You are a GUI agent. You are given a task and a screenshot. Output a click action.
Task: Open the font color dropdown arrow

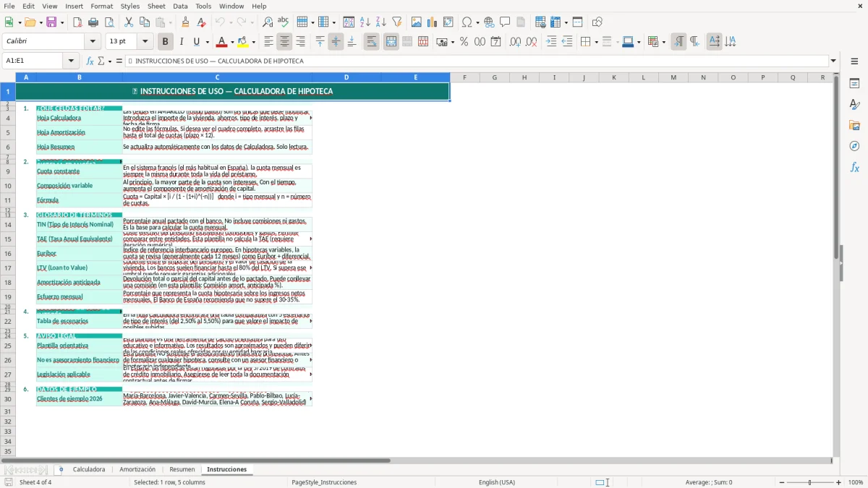[232, 42]
